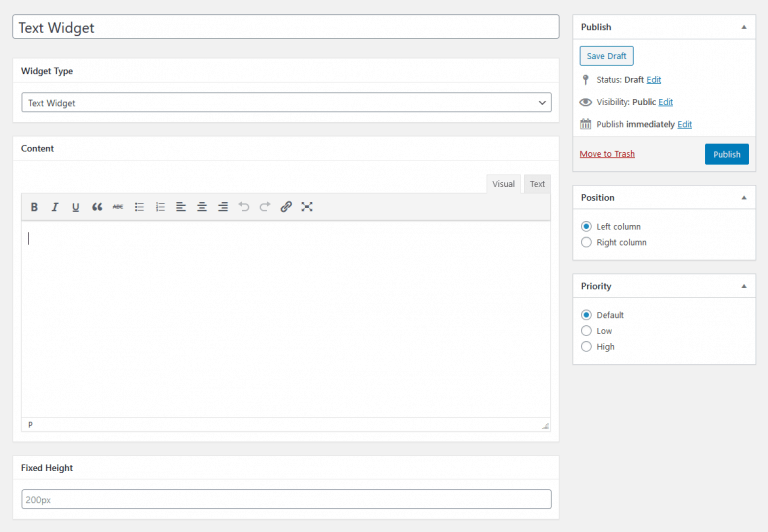Edit the visibility setting
Image resolution: width=768 pixels, height=532 pixels.
click(x=665, y=102)
